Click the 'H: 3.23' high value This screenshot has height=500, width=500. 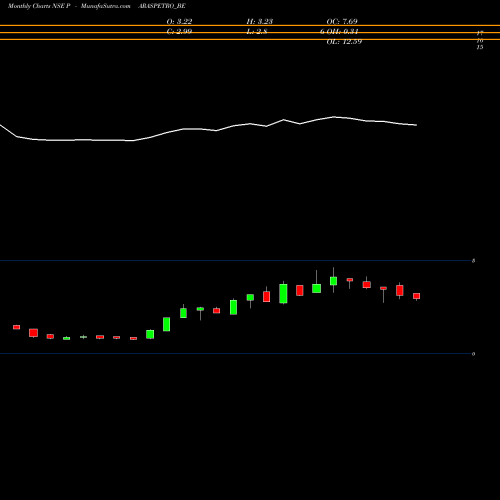[260, 22]
